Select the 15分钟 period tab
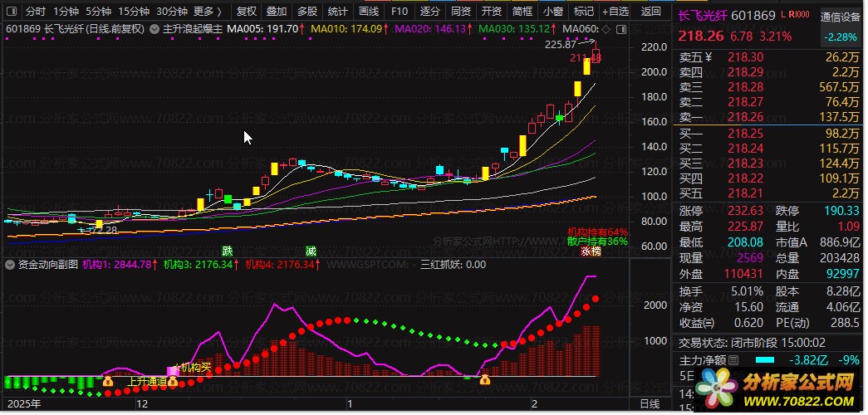 [x=134, y=11]
